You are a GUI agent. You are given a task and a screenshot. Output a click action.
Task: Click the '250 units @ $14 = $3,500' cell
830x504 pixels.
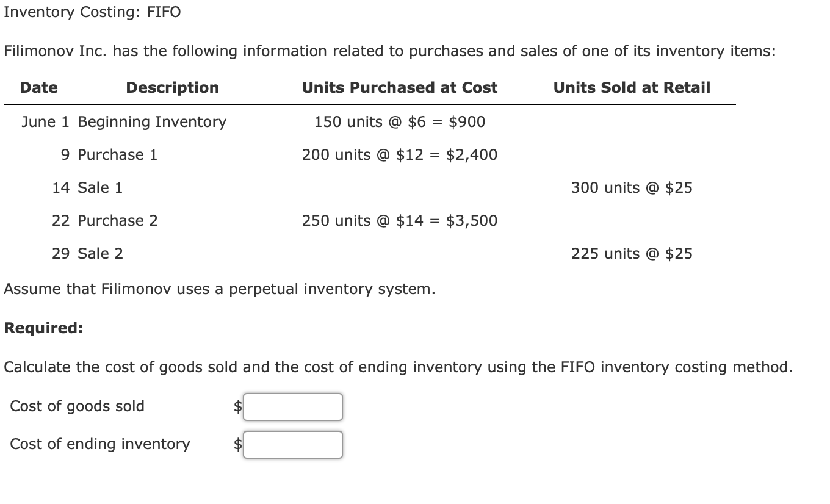pos(400,221)
